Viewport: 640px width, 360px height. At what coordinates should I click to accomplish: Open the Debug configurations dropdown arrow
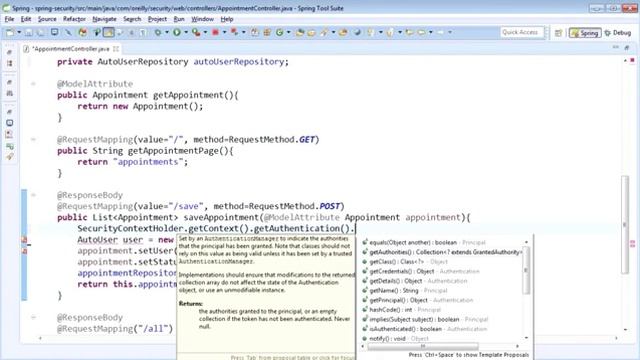coord(167,33)
